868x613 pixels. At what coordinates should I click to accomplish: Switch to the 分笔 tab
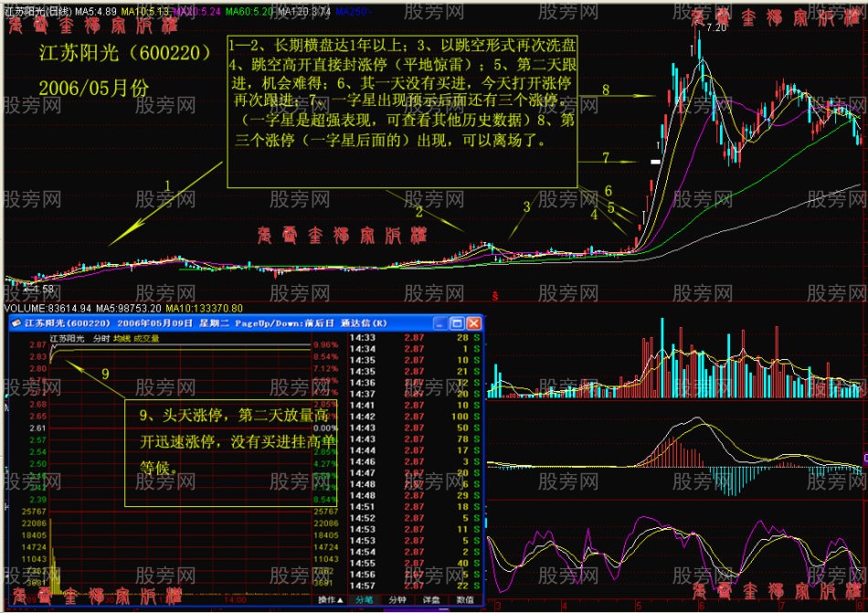(x=364, y=599)
